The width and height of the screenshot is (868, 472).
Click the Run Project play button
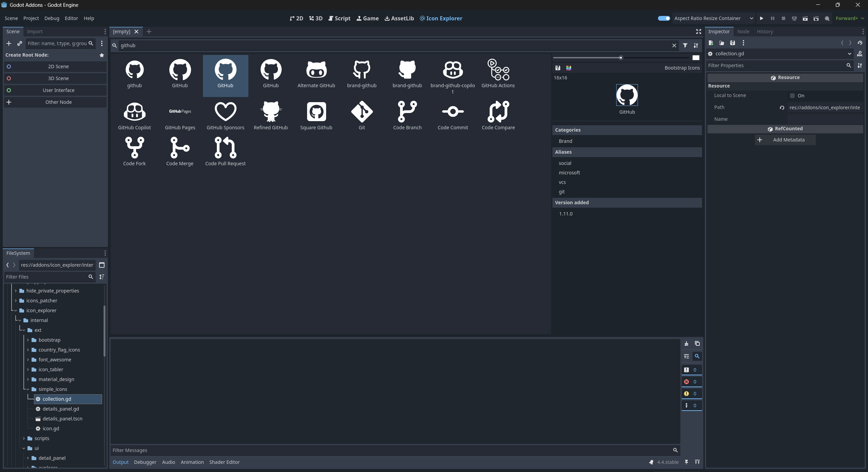point(761,18)
